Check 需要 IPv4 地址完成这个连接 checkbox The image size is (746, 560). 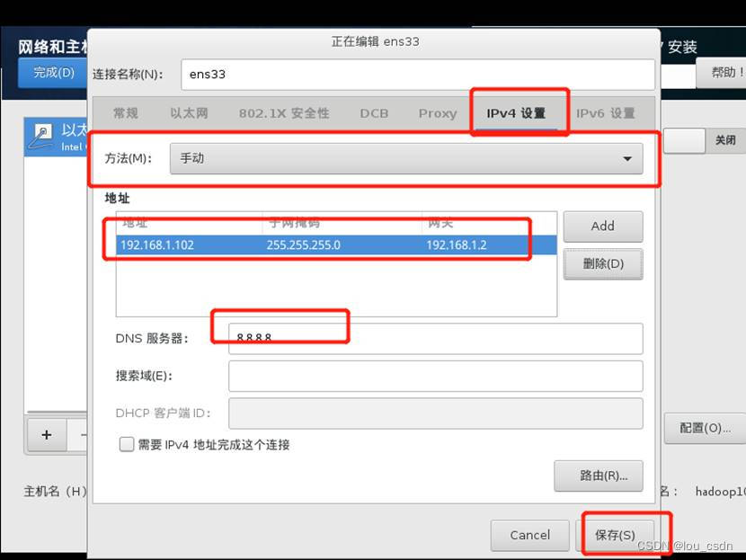coord(127,444)
